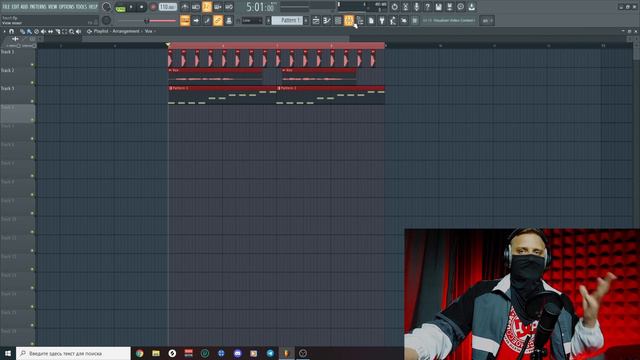Click the question mark help icon
This screenshot has height=360, width=640.
[427, 7]
